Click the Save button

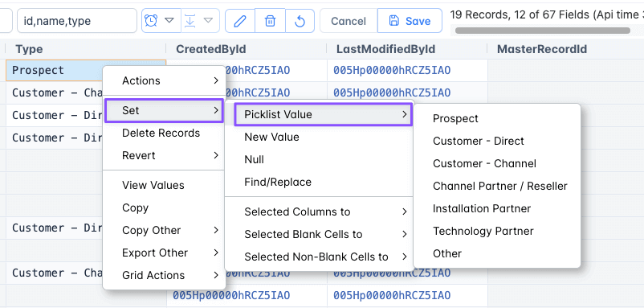tap(410, 21)
